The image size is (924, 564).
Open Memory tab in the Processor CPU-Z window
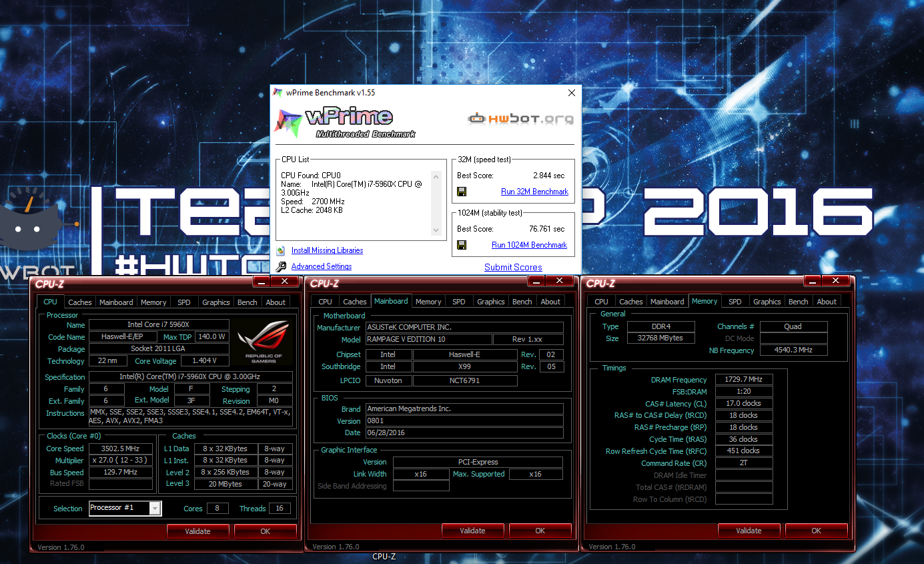153,302
